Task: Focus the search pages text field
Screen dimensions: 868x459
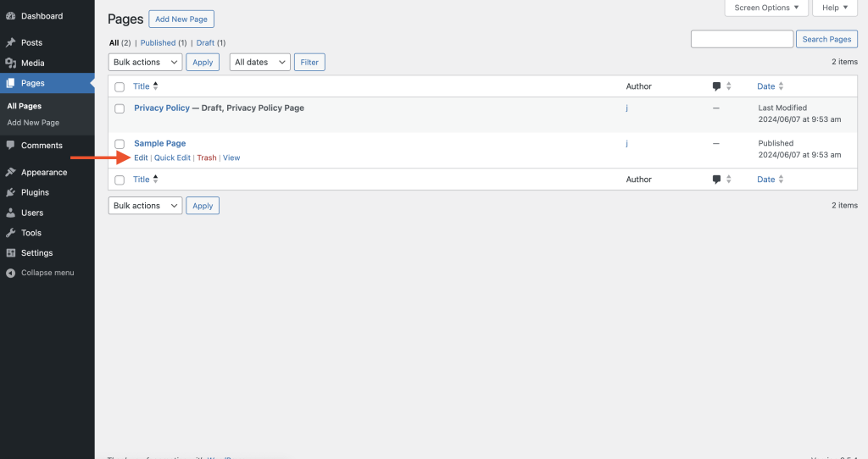Action: pos(742,39)
